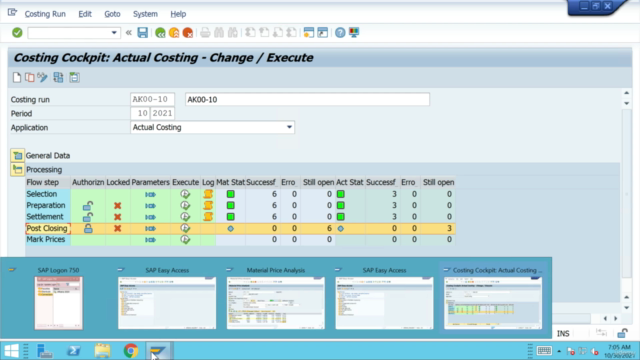Click the Find binoculars icon
Screen dimensions: 640x360
tap(219, 33)
